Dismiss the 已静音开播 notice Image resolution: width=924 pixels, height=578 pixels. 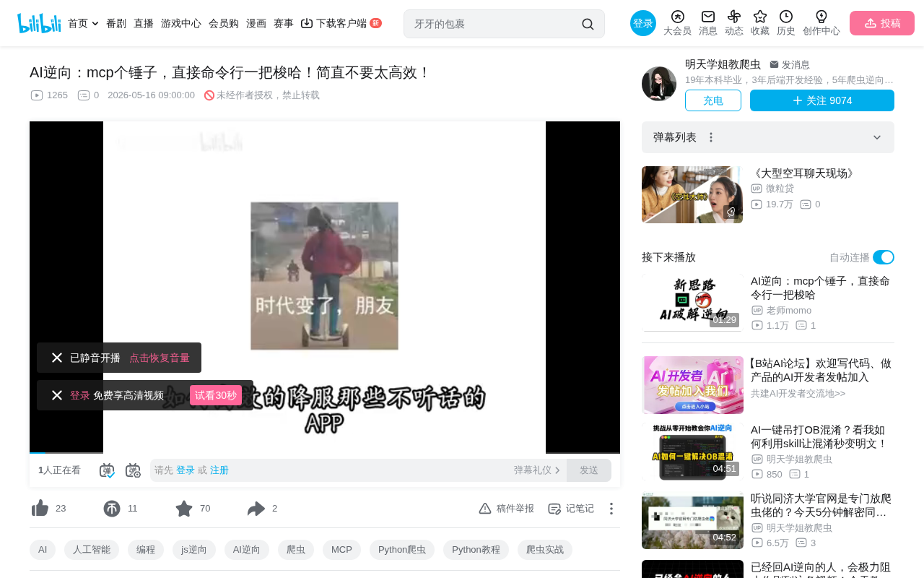tap(57, 358)
